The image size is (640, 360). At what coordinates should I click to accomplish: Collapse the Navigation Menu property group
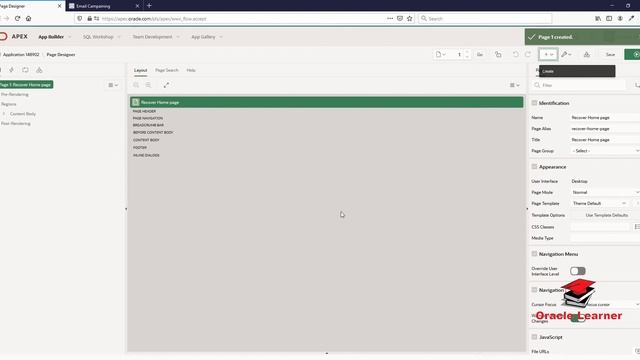(x=534, y=254)
